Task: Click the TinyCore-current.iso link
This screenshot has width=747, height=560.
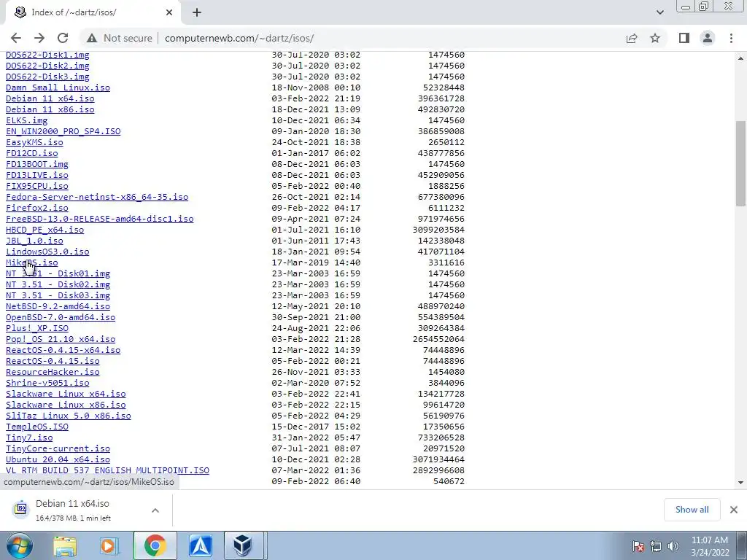Action: coord(58,449)
